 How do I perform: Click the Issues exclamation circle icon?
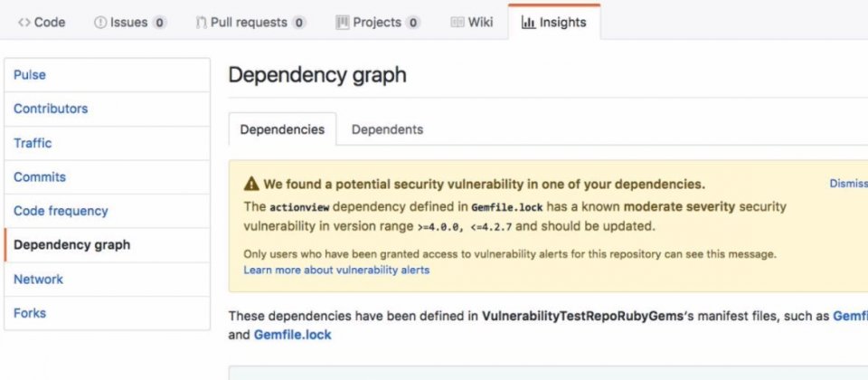pos(100,23)
